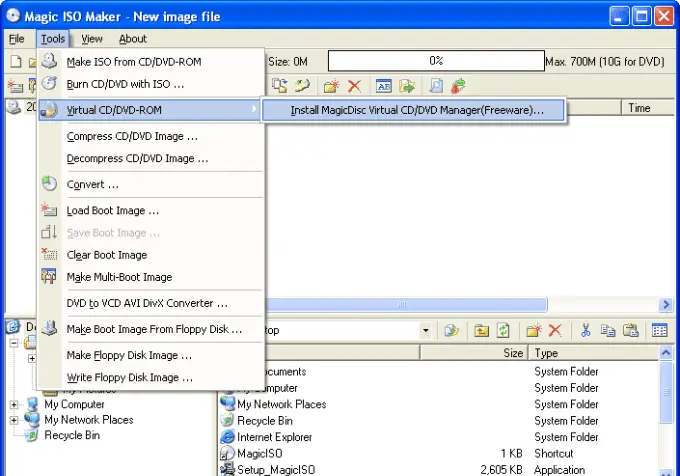Select Burn CD/DVD with ISO option
The width and height of the screenshot is (680, 476).
pyautogui.click(x=151, y=84)
